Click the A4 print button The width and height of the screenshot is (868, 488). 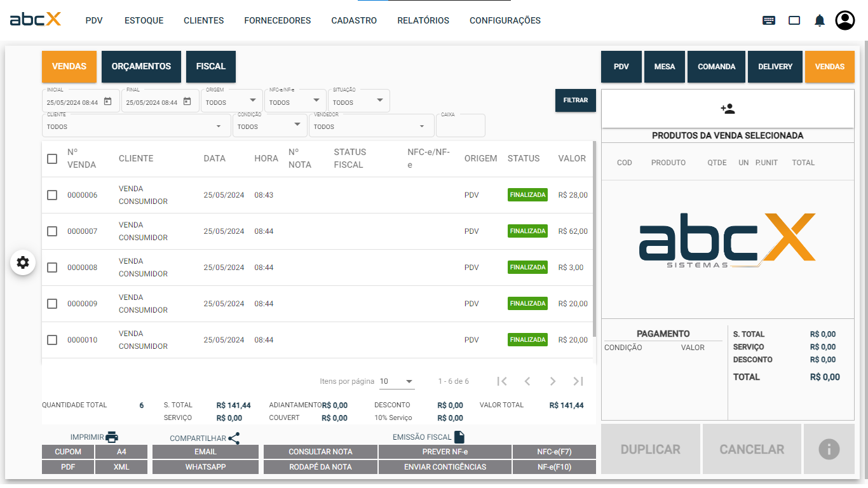pyautogui.click(x=121, y=452)
